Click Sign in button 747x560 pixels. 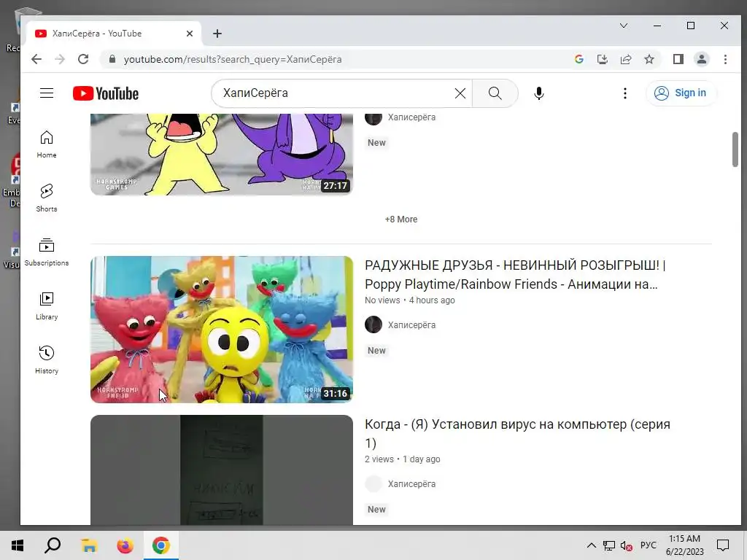point(681,93)
